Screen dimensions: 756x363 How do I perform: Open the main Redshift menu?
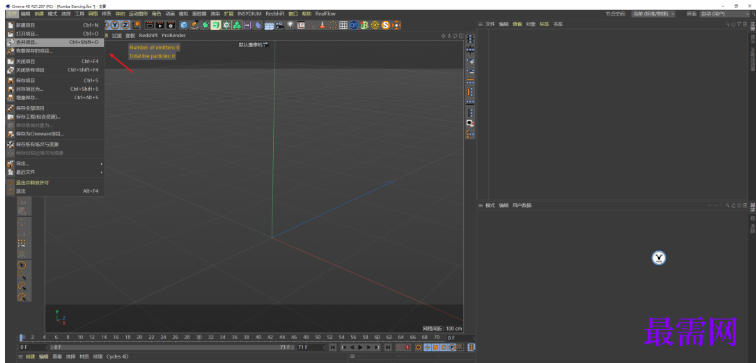(275, 13)
